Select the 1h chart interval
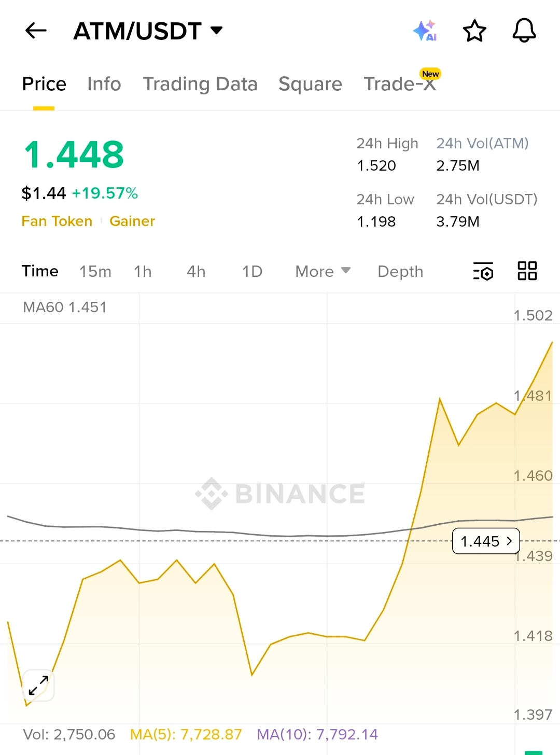Viewport: 560px width, 755px height. click(143, 271)
